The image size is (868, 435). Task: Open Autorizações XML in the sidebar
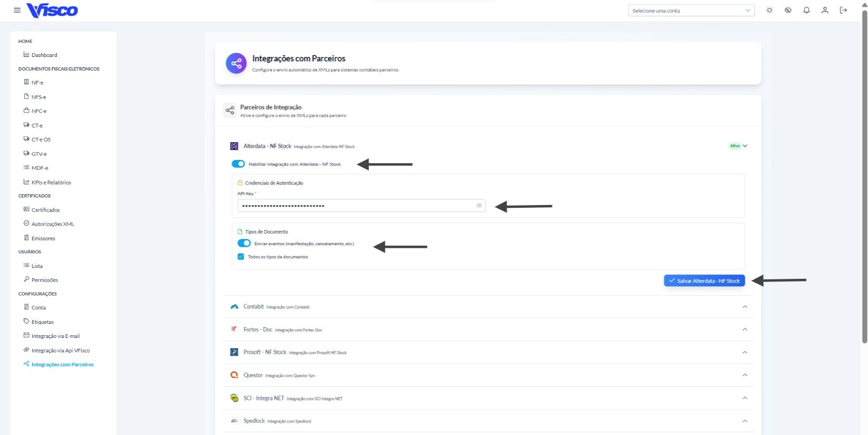[53, 223]
